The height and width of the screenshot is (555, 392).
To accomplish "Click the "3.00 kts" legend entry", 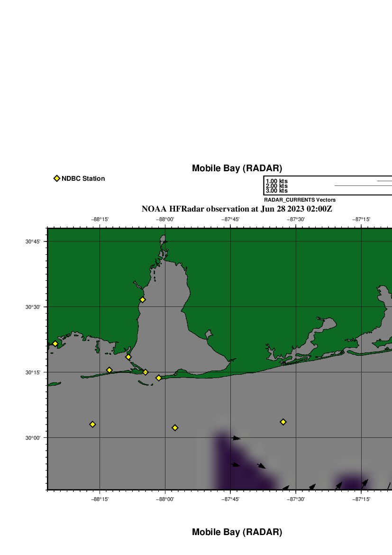I will [277, 191].
